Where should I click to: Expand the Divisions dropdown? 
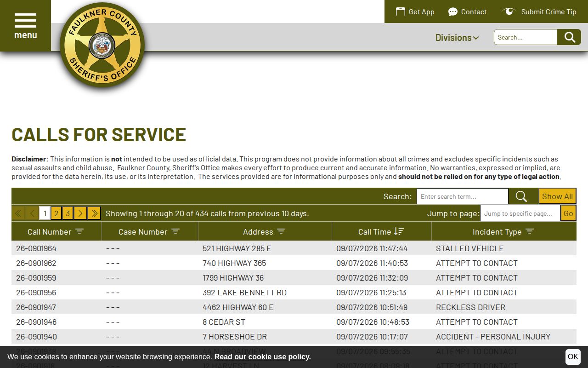click(457, 38)
